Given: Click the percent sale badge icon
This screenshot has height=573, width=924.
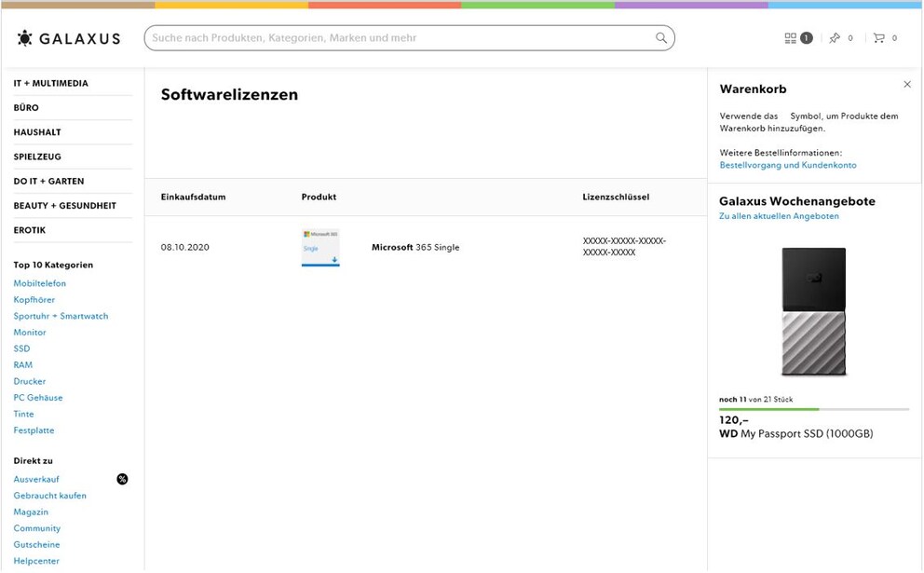Looking at the screenshot, I should (122, 479).
